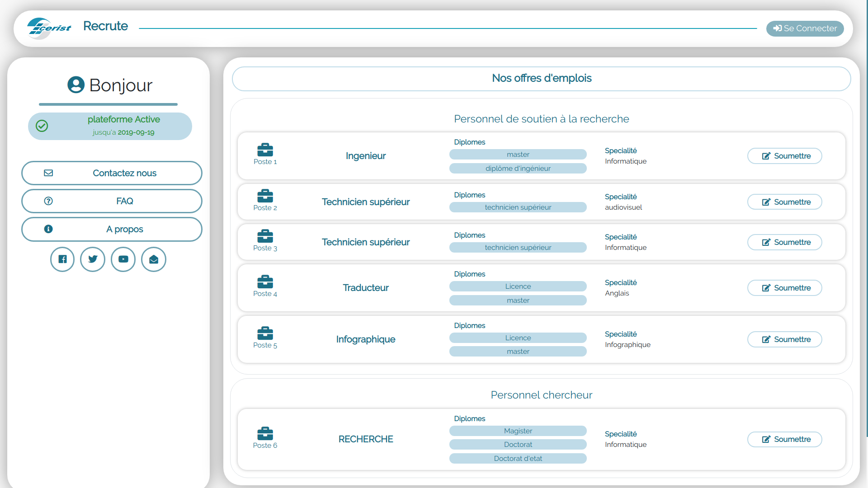
Task: Click Soumettre for the Infographique post
Action: coord(784,339)
